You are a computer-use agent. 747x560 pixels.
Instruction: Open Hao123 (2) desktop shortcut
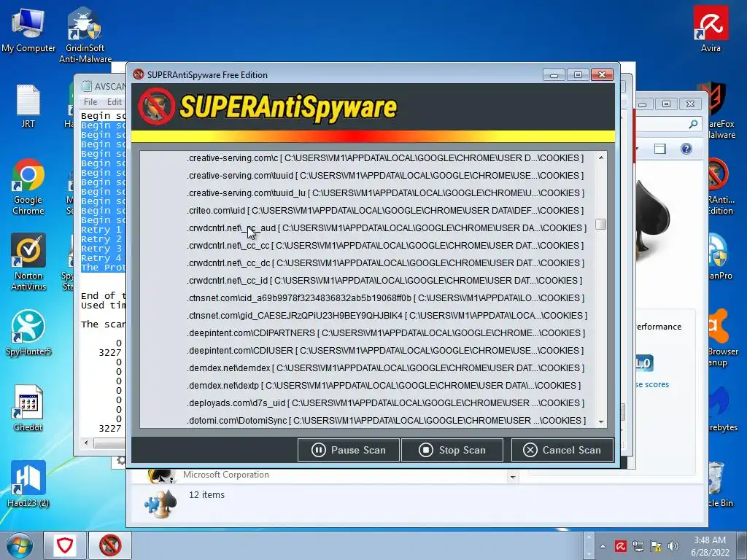pos(28,484)
